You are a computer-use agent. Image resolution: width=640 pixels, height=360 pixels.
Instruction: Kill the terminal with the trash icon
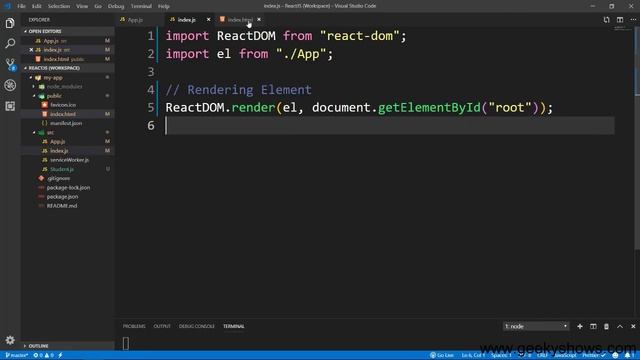607,326
